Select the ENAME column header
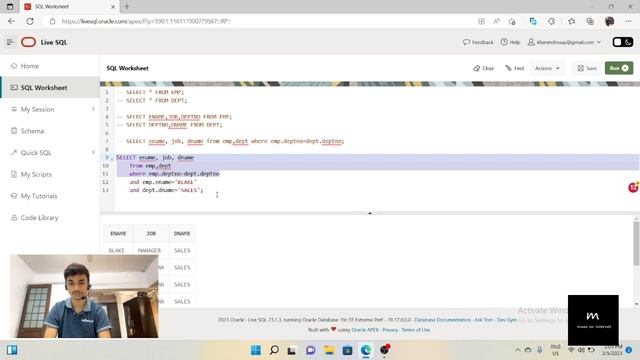This screenshot has height=360, width=640. tap(118, 233)
